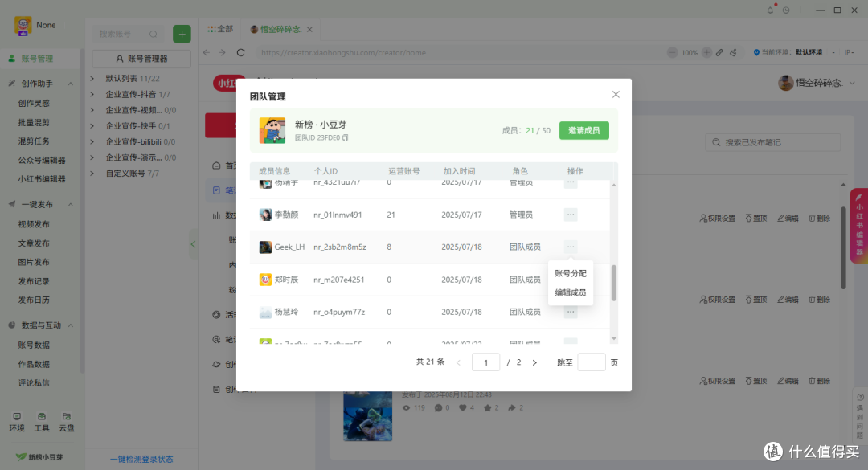Reload the page with refresh icon
The height and width of the screenshot is (470, 868).
tap(240, 52)
